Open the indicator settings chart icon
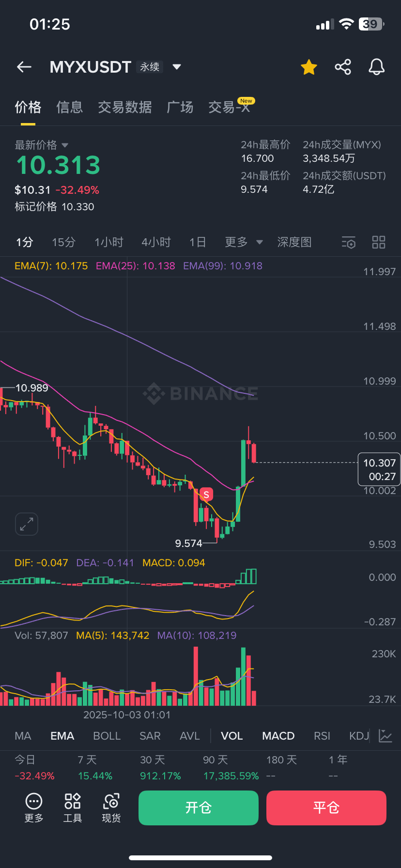The height and width of the screenshot is (868, 401). [x=386, y=736]
